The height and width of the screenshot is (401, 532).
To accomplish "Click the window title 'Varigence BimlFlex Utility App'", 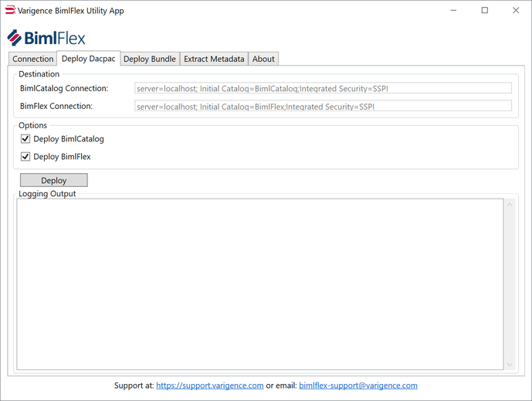I will click(x=70, y=11).
